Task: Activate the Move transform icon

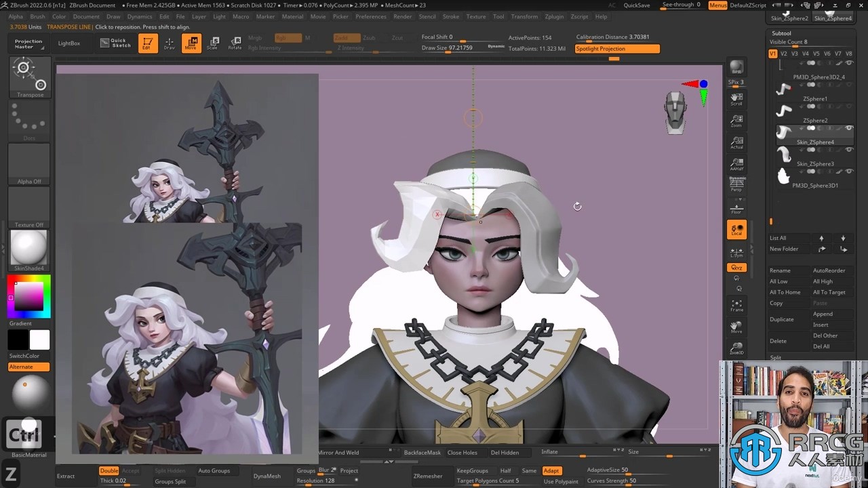Action: pyautogui.click(x=191, y=43)
